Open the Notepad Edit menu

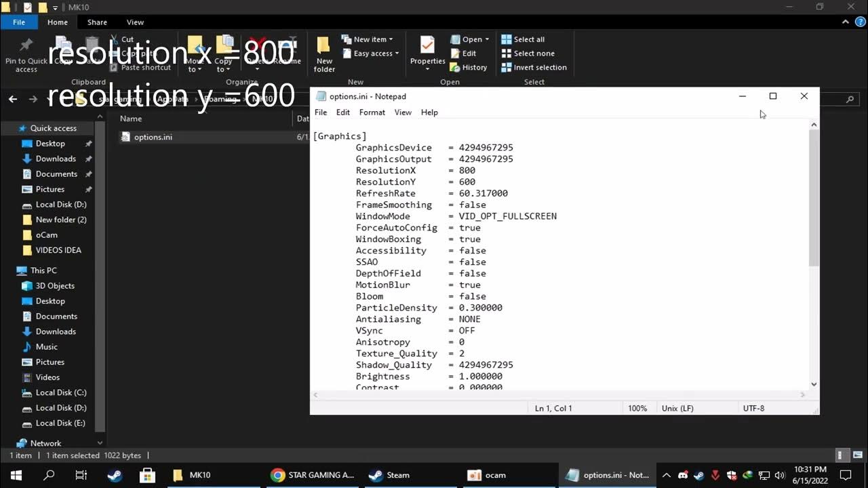click(343, 113)
